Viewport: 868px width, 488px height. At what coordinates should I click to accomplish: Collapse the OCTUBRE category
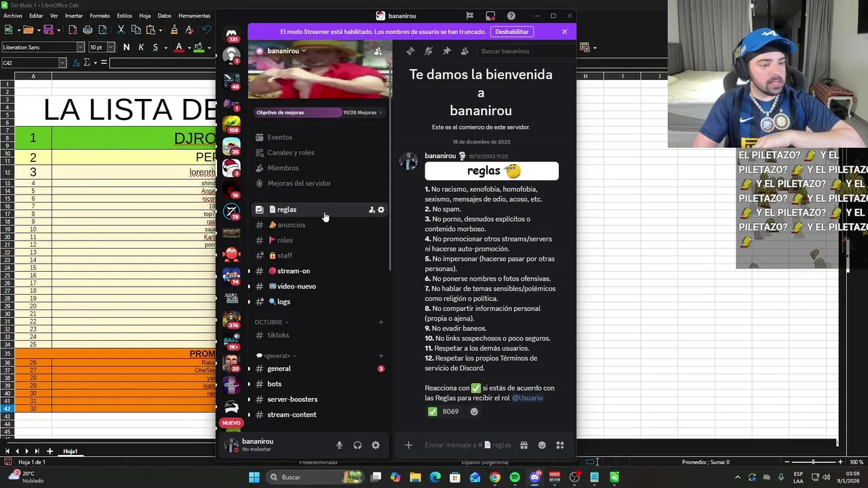(x=272, y=322)
